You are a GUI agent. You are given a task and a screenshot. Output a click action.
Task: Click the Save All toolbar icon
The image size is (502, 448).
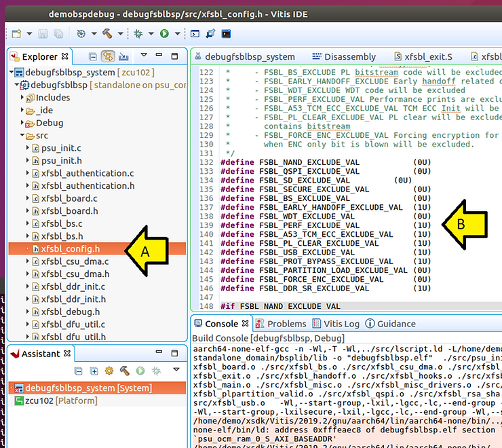[x=58, y=34]
